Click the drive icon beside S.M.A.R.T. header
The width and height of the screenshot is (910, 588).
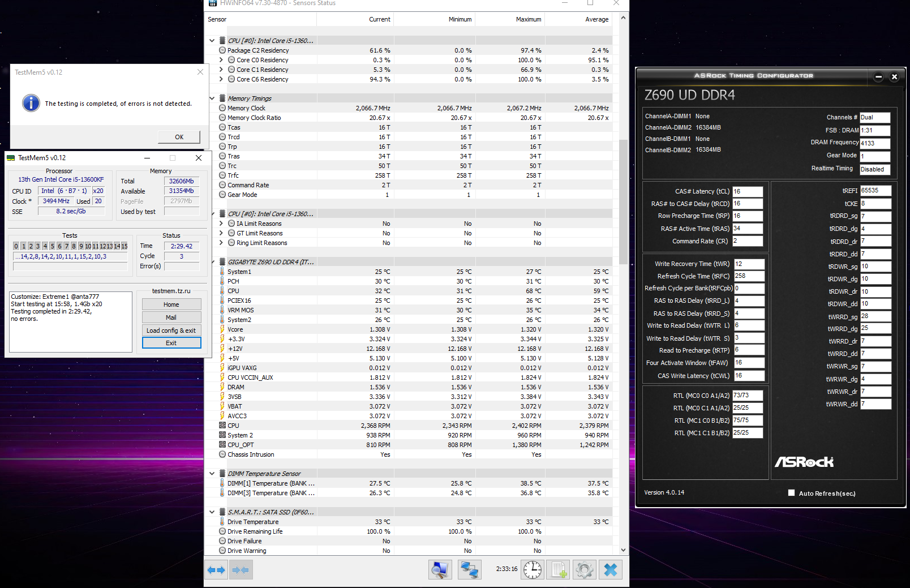222,512
